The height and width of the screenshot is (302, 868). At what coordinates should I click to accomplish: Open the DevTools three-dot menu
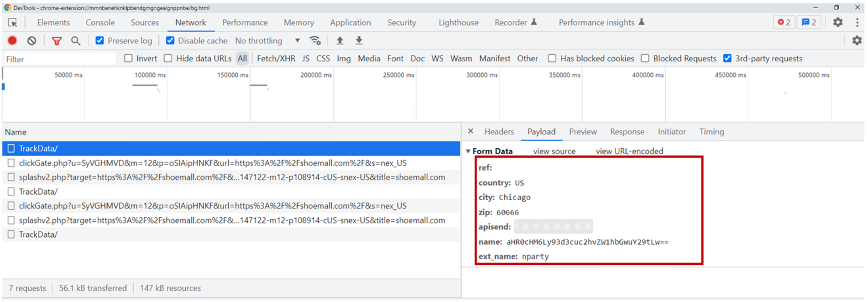[x=857, y=22]
